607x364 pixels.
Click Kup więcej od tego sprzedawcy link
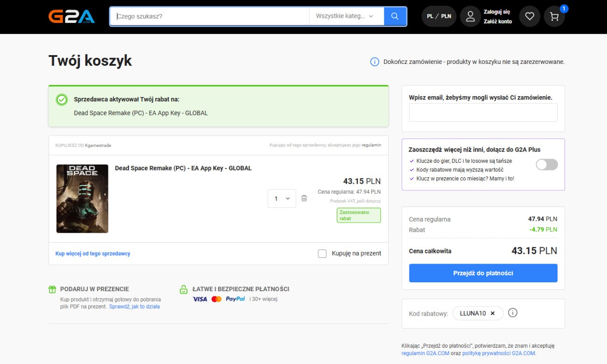click(x=93, y=254)
